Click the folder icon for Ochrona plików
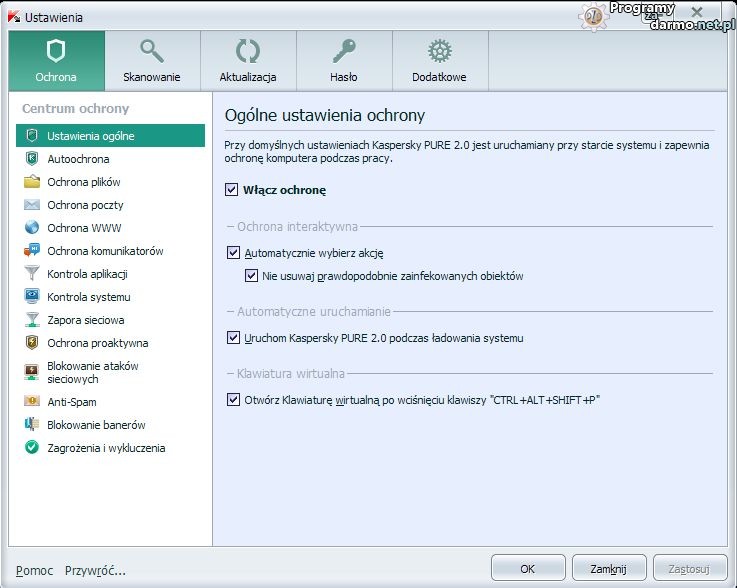The height and width of the screenshot is (588, 737). (32, 181)
